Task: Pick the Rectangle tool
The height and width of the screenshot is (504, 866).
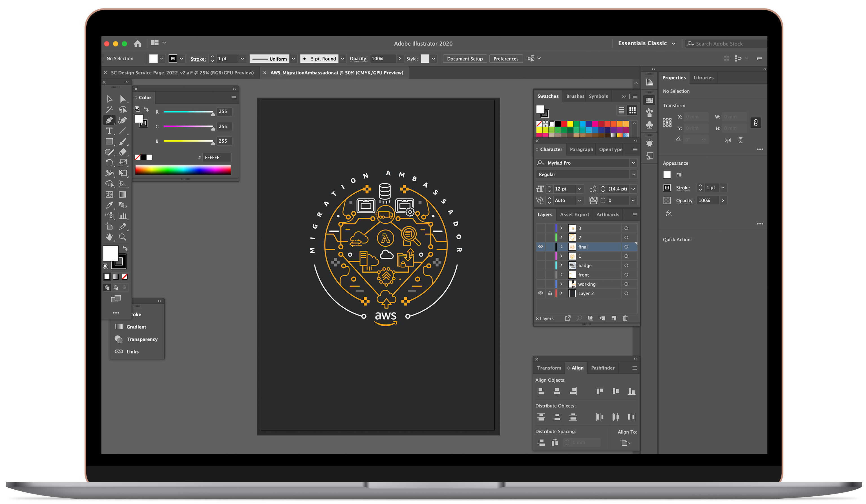Action: click(x=109, y=142)
